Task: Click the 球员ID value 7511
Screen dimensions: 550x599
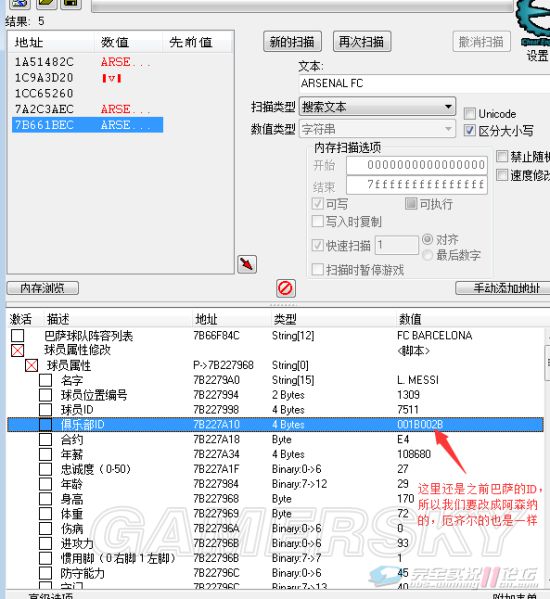Action: click(x=408, y=410)
